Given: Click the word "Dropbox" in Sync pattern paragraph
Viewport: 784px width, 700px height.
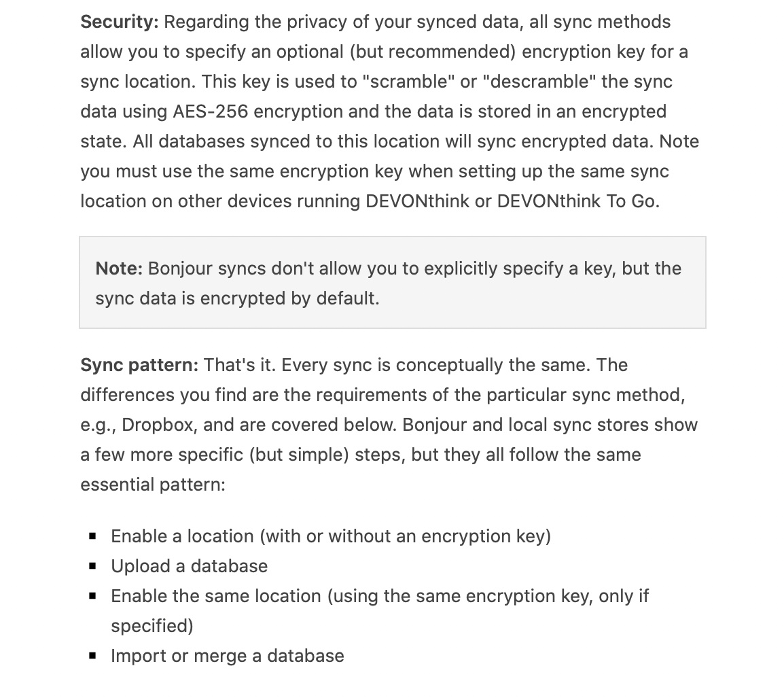Looking at the screenshot, I should tap(159, 425).
